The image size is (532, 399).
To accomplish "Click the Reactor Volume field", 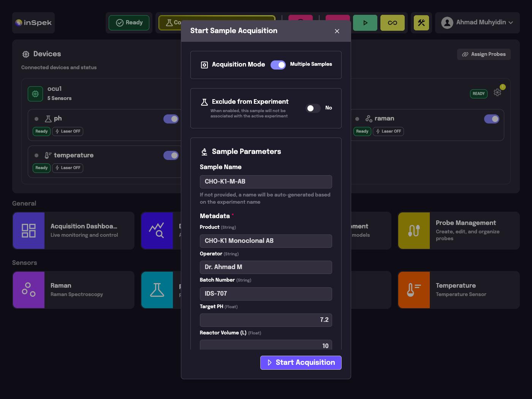I will 266,345.
